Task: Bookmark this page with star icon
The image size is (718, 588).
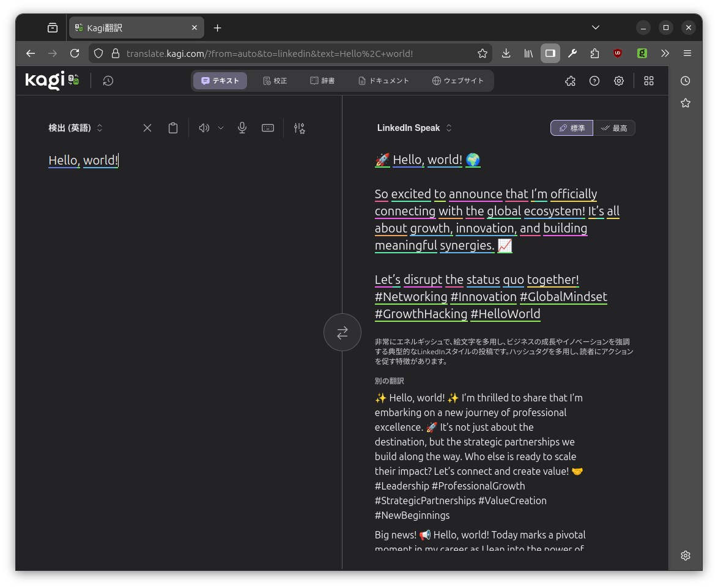Action: coord(483,53)
